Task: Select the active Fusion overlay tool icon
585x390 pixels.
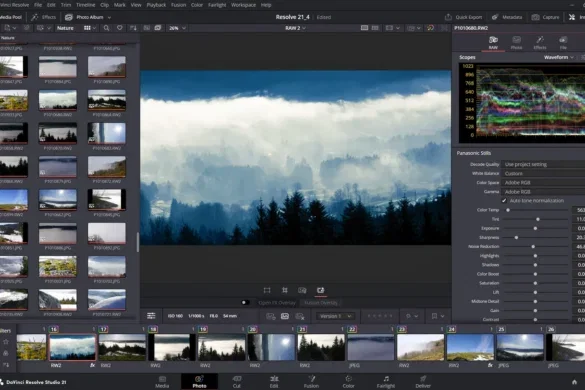Action: (x=320, y=290)
